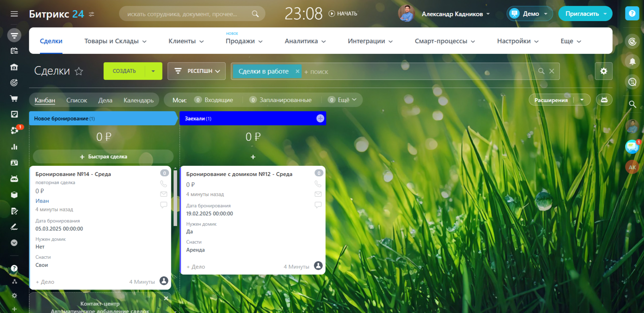Open the sidebar icon with red badge 1
This screenshot has width=644, height=313.
click(x=14, y=130)
